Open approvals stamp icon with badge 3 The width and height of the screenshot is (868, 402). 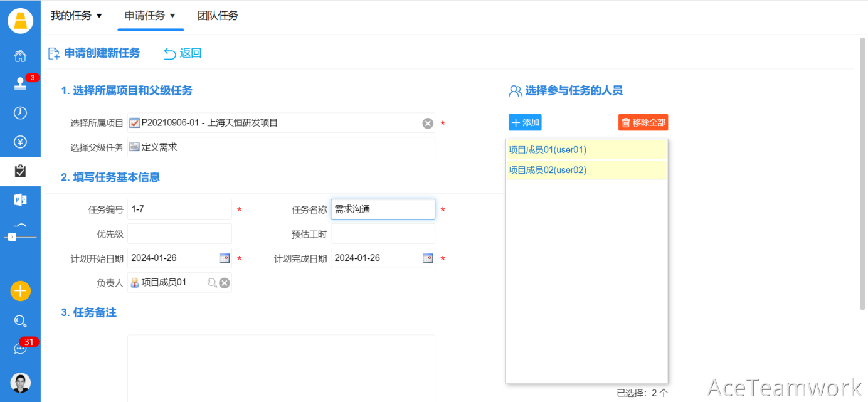tap(20, 84)
